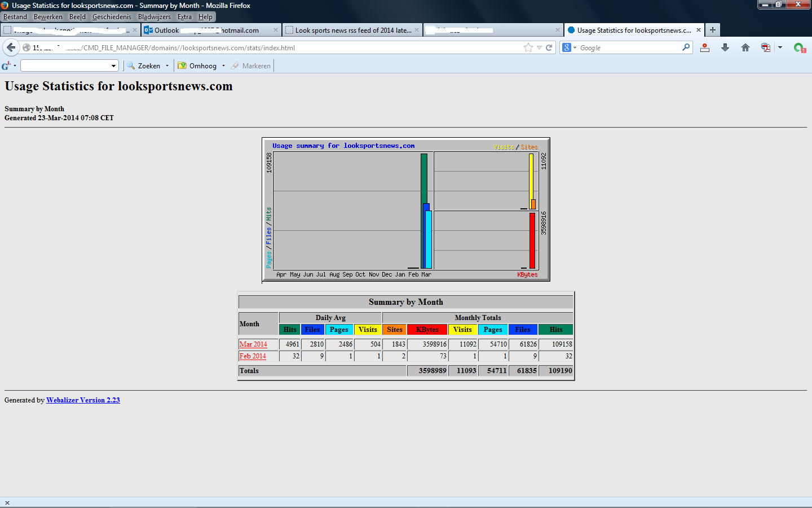Open the Mar 2014 statistics link
Image resolution: width=812 pixels, height=508 pixels.
tap(253, 344)
